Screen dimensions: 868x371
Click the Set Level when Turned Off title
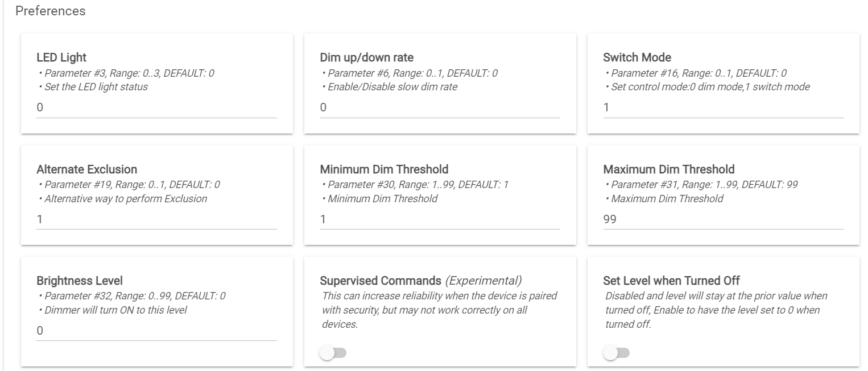pos(671,281)
